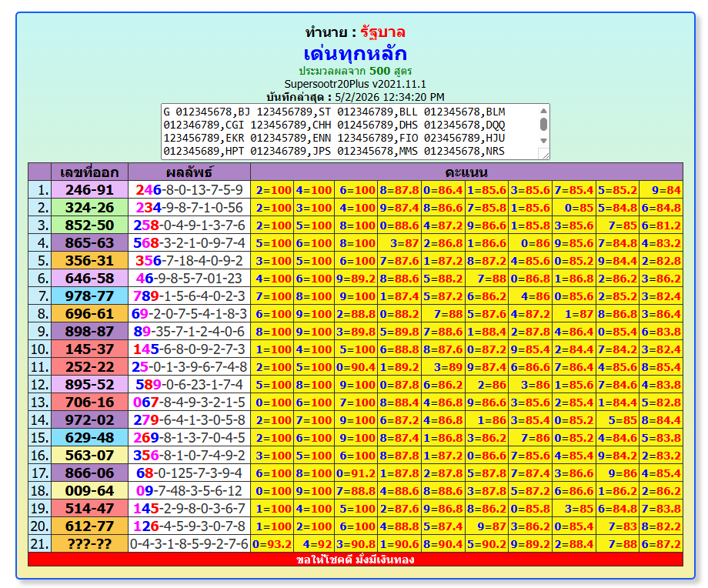Click the 'เลขที่ออก' column header
The width and height of the screenshot is (708, 588).
click(x=89, y=172)
